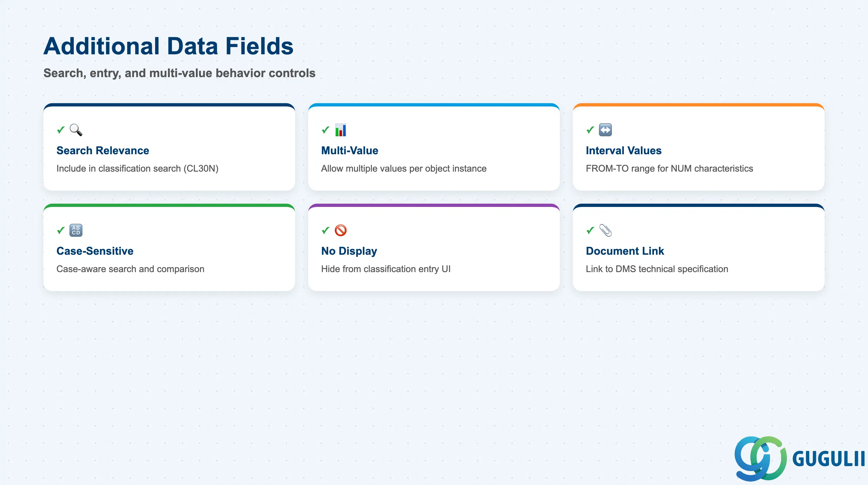Viewport: 868px width, 485px height.
Task: Click the Gugulii logo in the corner
Action: coord(799,458)
